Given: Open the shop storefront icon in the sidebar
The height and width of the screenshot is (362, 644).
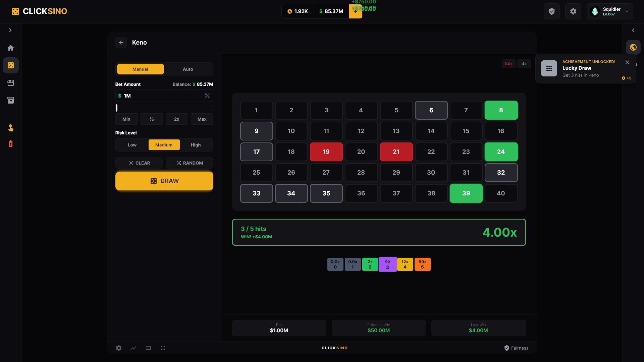Looking at the screenshot, I should 11,83.
